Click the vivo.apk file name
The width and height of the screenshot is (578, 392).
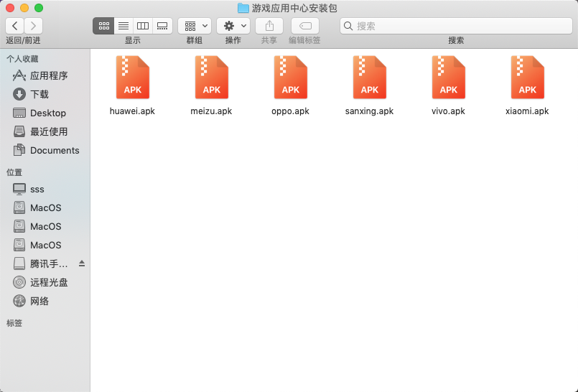click(x=448, y=111)
